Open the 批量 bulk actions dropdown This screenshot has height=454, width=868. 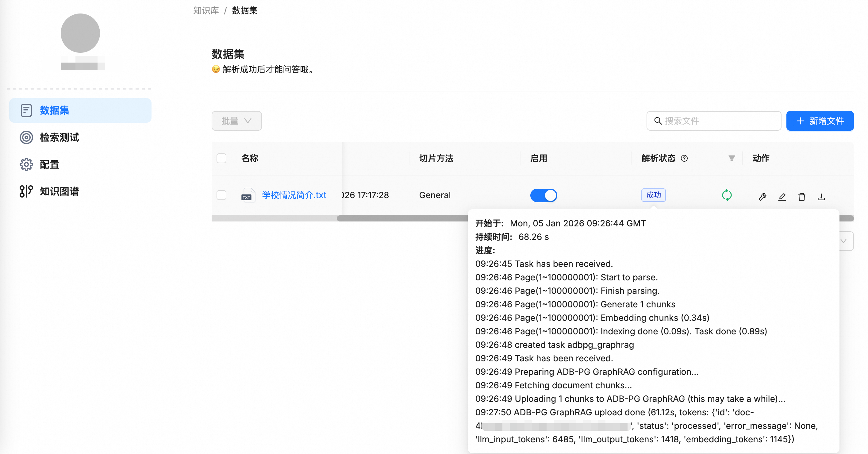pos(236,121)
